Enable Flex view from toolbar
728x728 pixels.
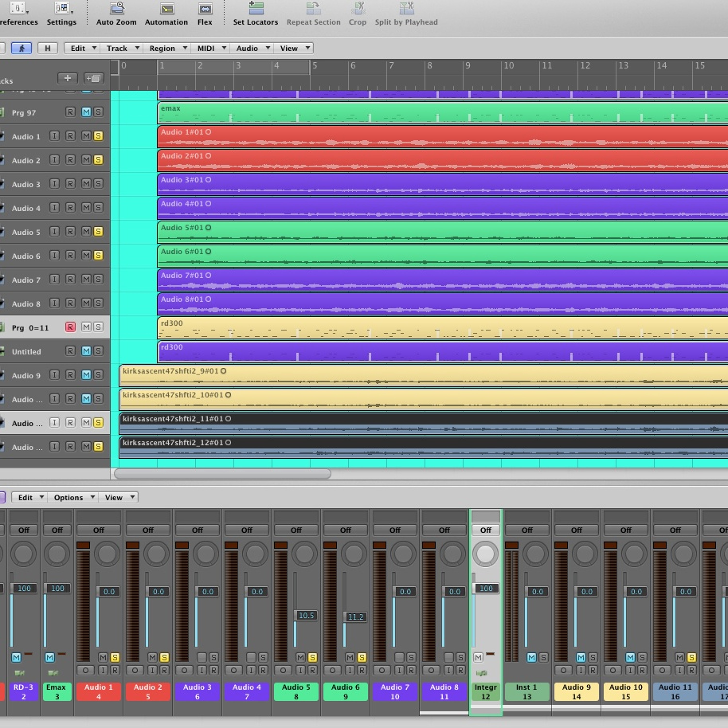[x=205, y=9]
